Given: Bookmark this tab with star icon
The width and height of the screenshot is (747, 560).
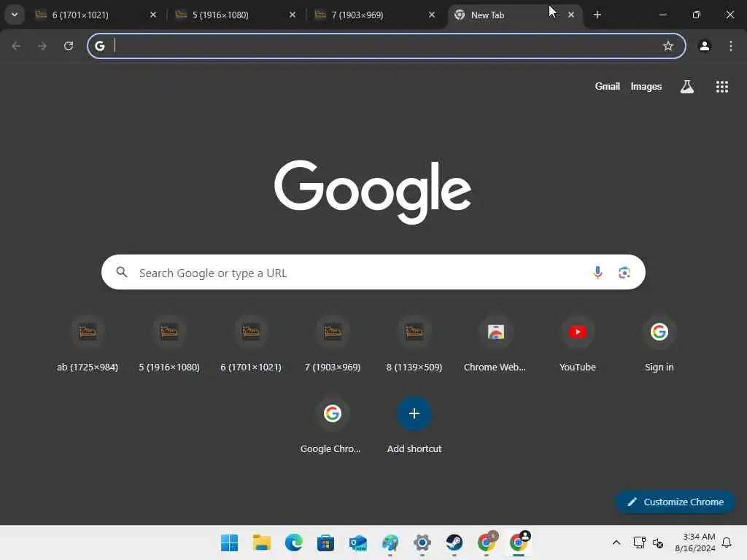Looking at the screenshot, I should (668, 46).
